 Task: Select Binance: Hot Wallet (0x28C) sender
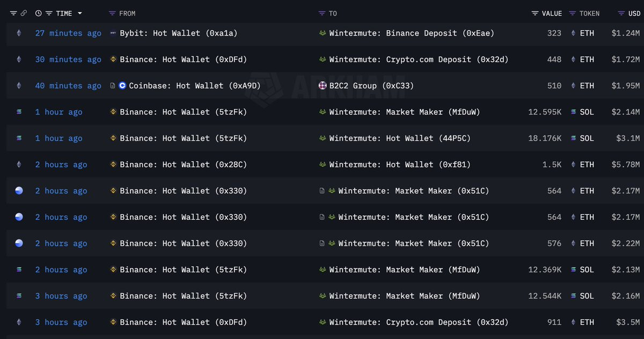click(183, 165)
